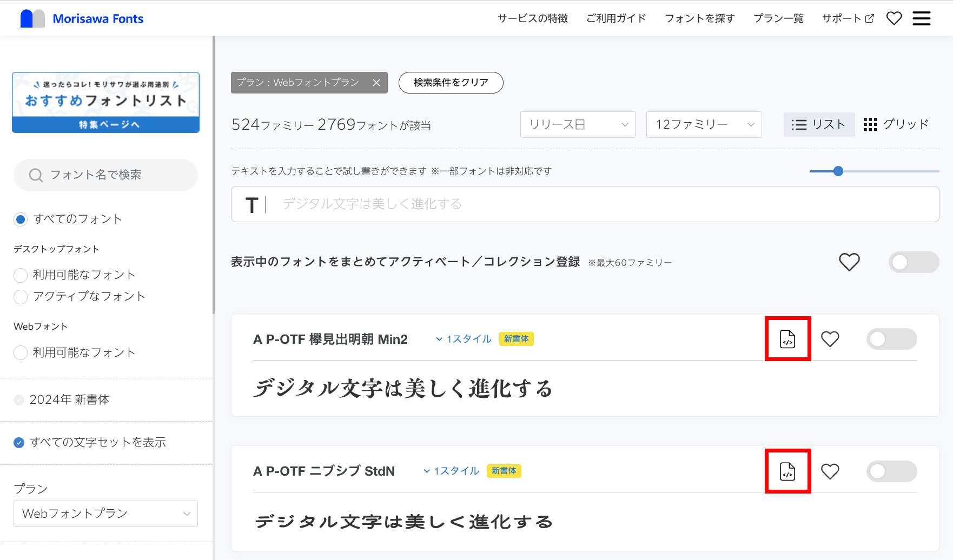Open サービスの特徴 menu item
This screenshot has width=953, height=560.
[x=533, y=18]
